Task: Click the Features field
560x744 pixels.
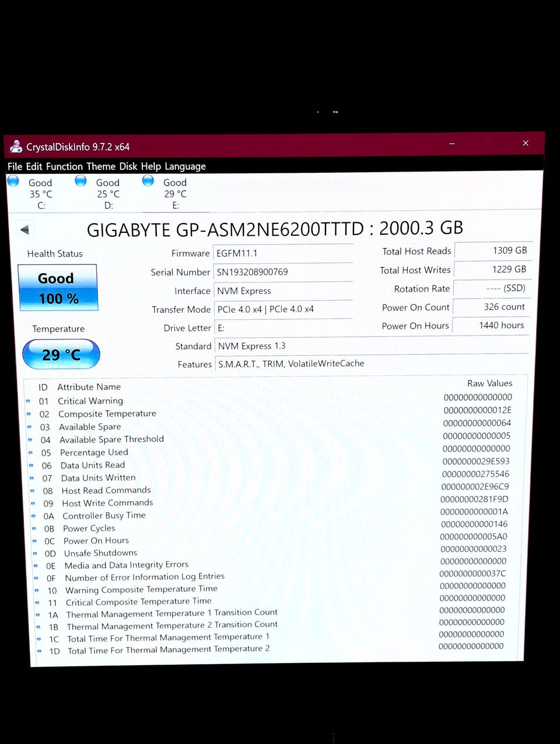Action: [372, 364]
